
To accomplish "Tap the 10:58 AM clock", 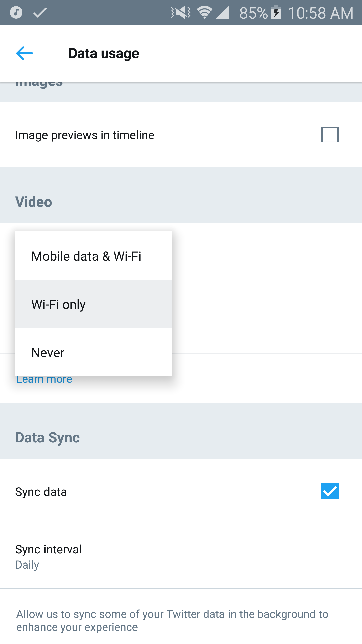I will [321, 13].
